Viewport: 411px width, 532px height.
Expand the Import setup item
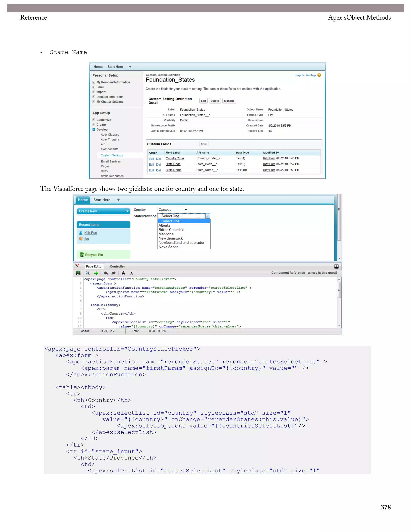(x=94, y=92)
